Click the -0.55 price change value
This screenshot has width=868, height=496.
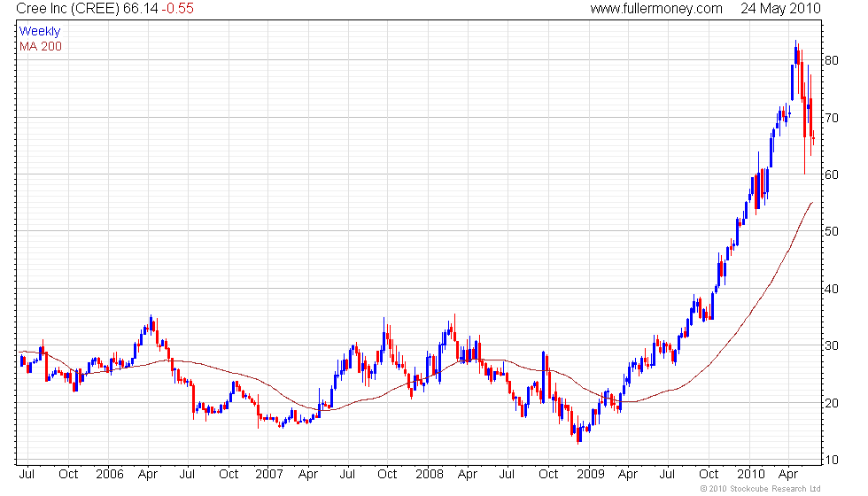point(178,8)
